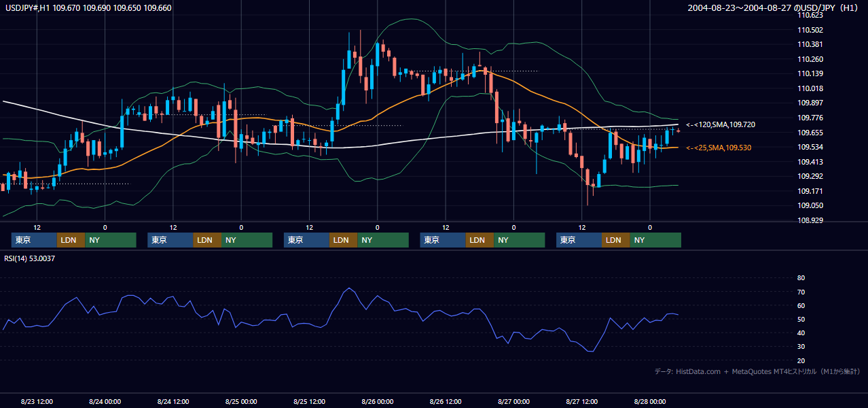Screen dimensions: 868x408
Task: Click the 8/28 00:00 date label
Action: tap(650, 401)
